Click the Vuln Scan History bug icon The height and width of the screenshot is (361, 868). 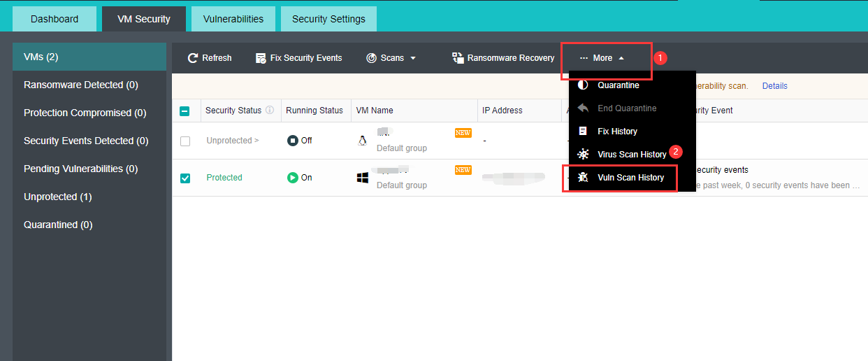pyautogui.click(x=583, y=178)
